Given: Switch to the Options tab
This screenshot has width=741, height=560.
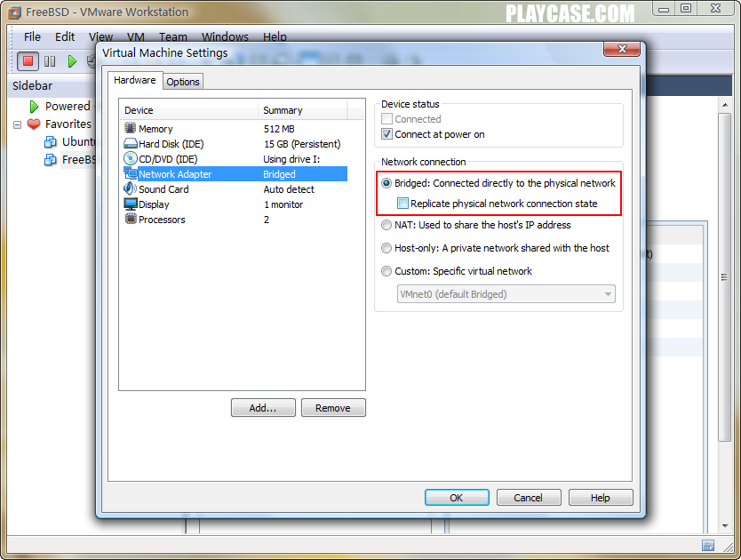Looking at the screenshot, I should (x=183, y=82).
